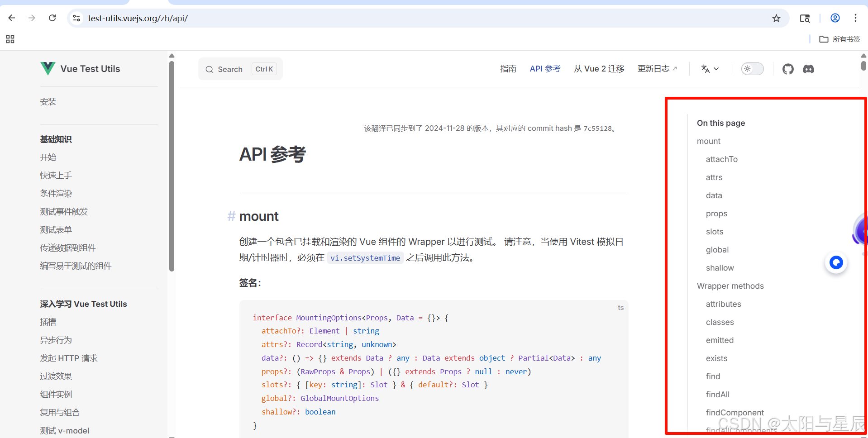Open 测试事件触发 sidebar page
Image resolution: width=868 pixels, height=438 pixels.
(x=64, y=212)
